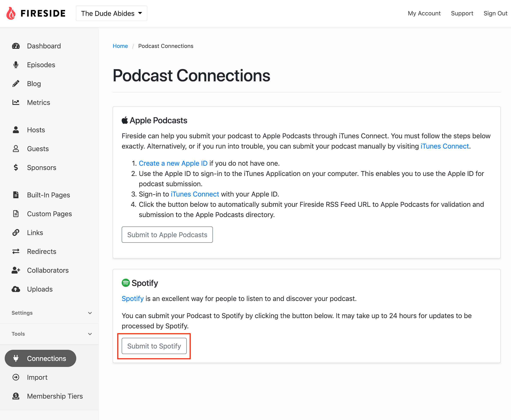
Task: Click the green Spotify logo icon
Action: pos(126,283)
